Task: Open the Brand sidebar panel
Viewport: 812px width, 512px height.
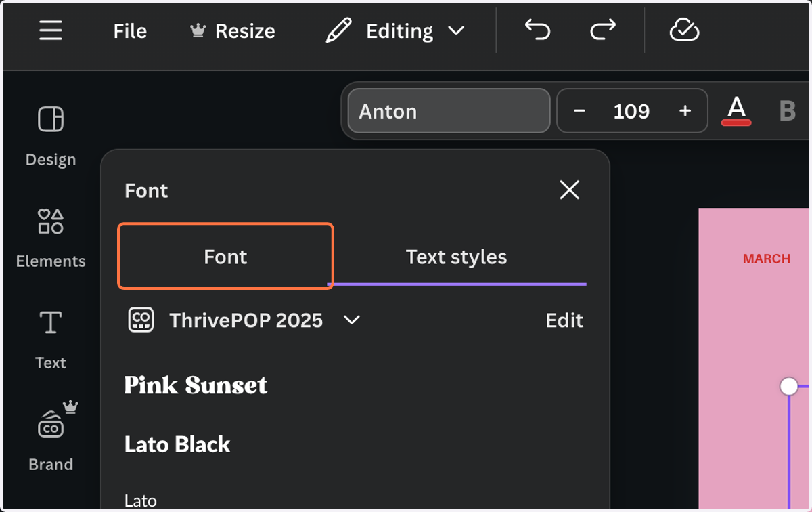Action: [51, 437]
